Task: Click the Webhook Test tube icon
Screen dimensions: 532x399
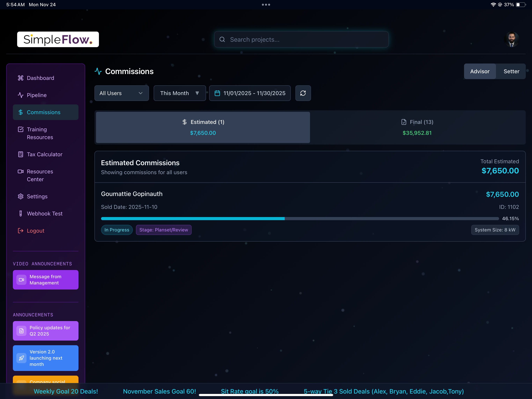Action: pyautogui.click(x=21, y=214)
